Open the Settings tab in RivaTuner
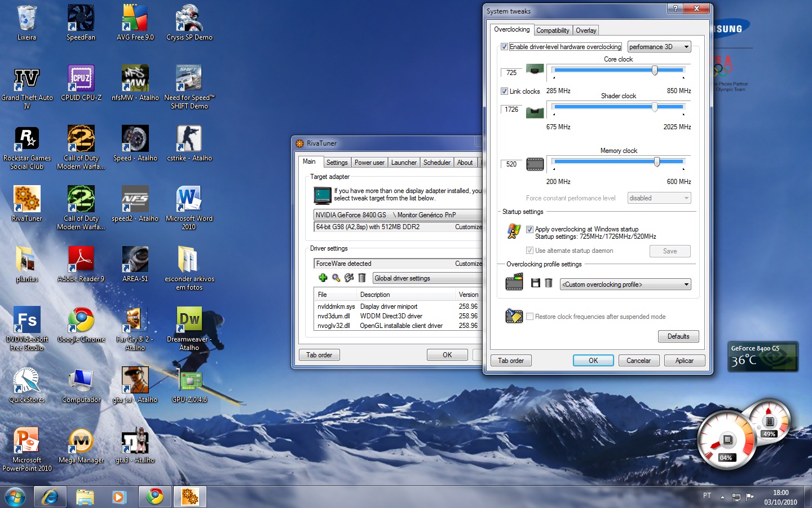Image resolution: width=812 pixels, height=508 pixels. pyautogui.click(x=337, y=163)
